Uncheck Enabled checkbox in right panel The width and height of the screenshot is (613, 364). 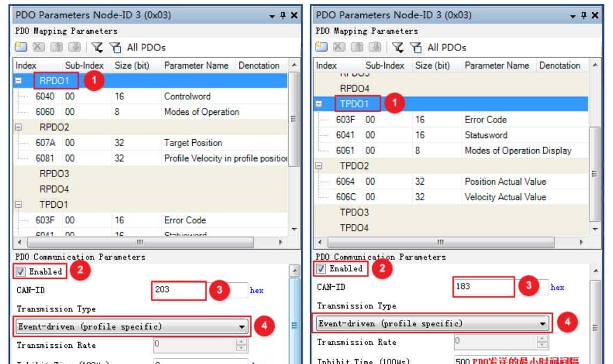tap(321, 268)
